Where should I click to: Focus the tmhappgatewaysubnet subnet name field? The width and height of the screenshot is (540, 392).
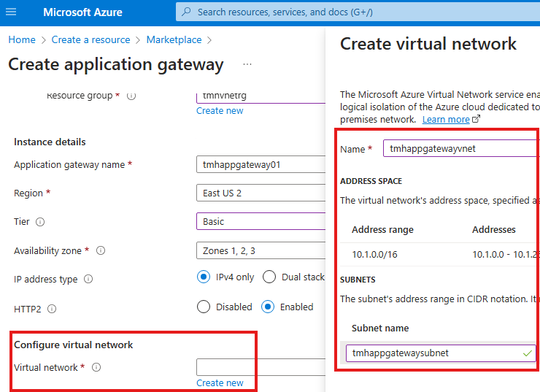441,353
